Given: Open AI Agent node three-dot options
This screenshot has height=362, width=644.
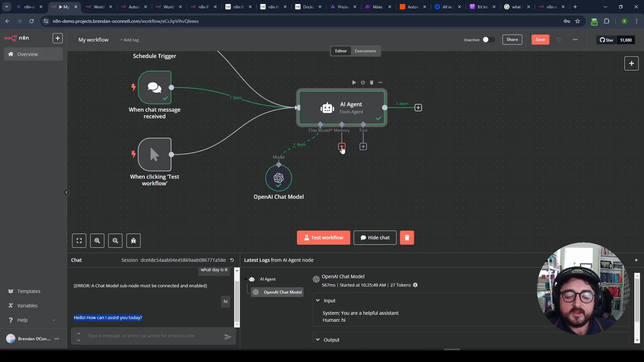Looking at the screenshot, I should [380, 82].
